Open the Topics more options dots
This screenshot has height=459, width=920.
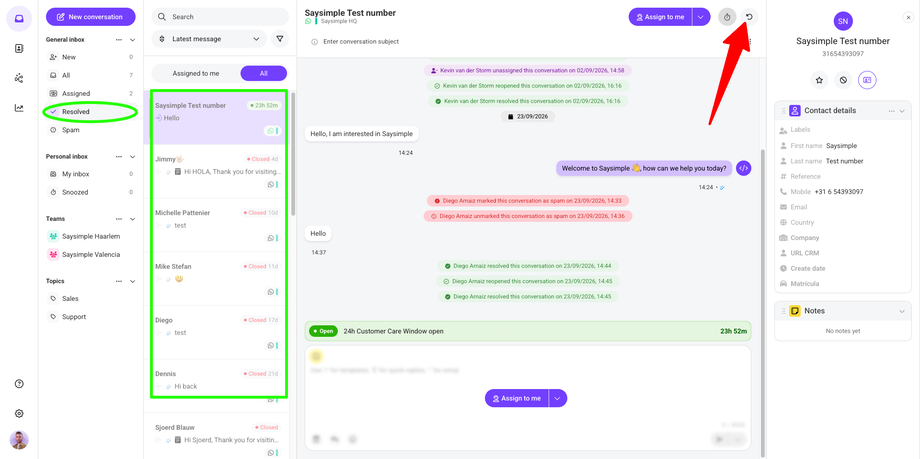[x=119, y=281]
